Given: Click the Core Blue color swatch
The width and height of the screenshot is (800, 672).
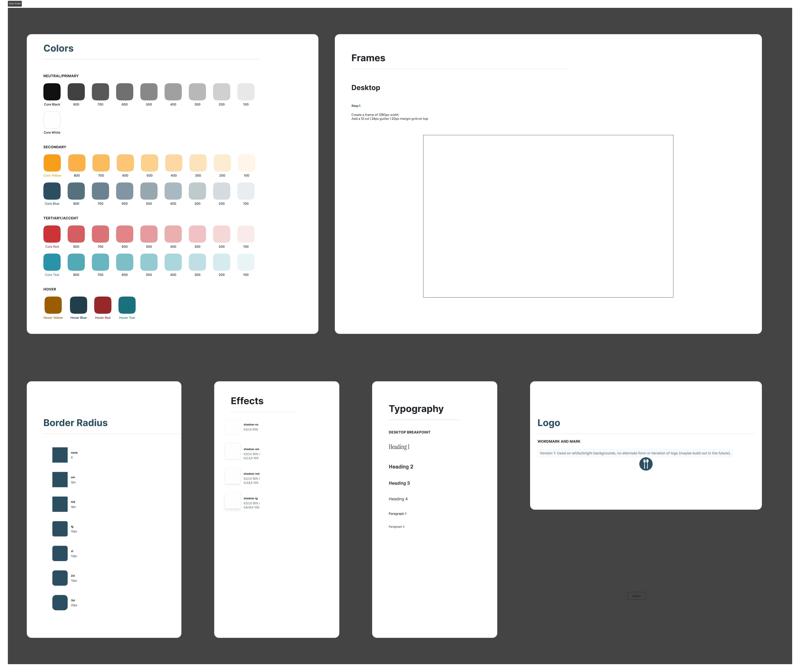Looking at the screenshot, I should (52, 191).
